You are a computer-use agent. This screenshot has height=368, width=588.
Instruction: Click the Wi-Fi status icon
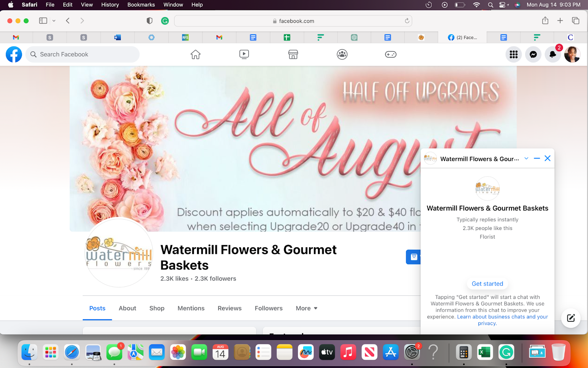tap(476, 5)
